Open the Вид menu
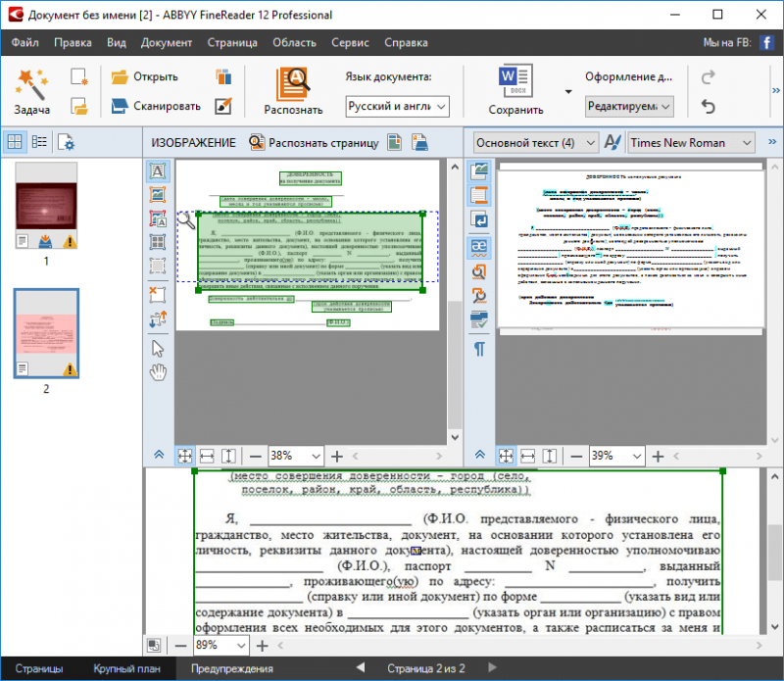 pyautogui.click(x=116, y=42)
